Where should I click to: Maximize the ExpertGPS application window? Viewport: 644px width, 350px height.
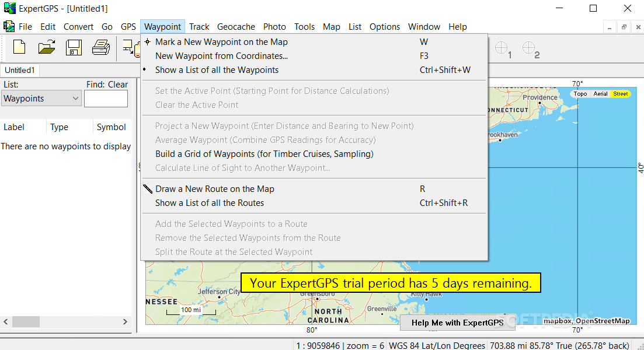pyautogui.click(x=593, y=8)
